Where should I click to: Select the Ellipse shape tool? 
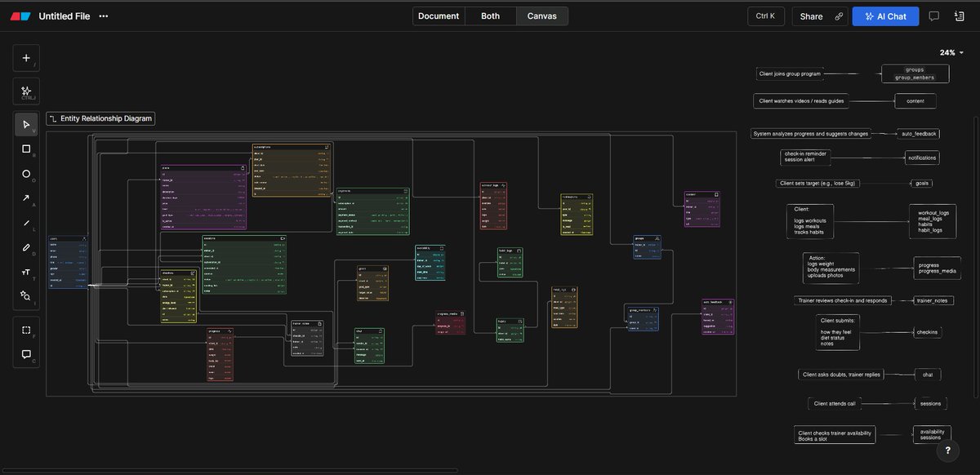pyautogui.click(x=26, y=173)
